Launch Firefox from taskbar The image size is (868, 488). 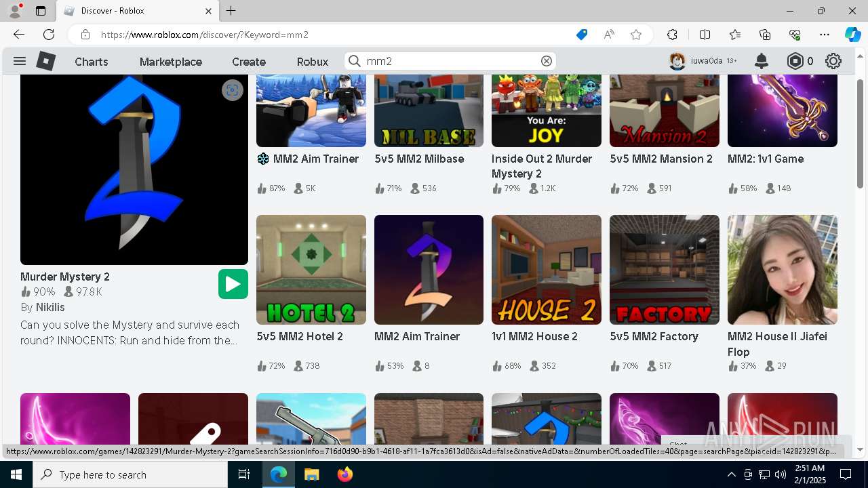click(x=345, y=474)
